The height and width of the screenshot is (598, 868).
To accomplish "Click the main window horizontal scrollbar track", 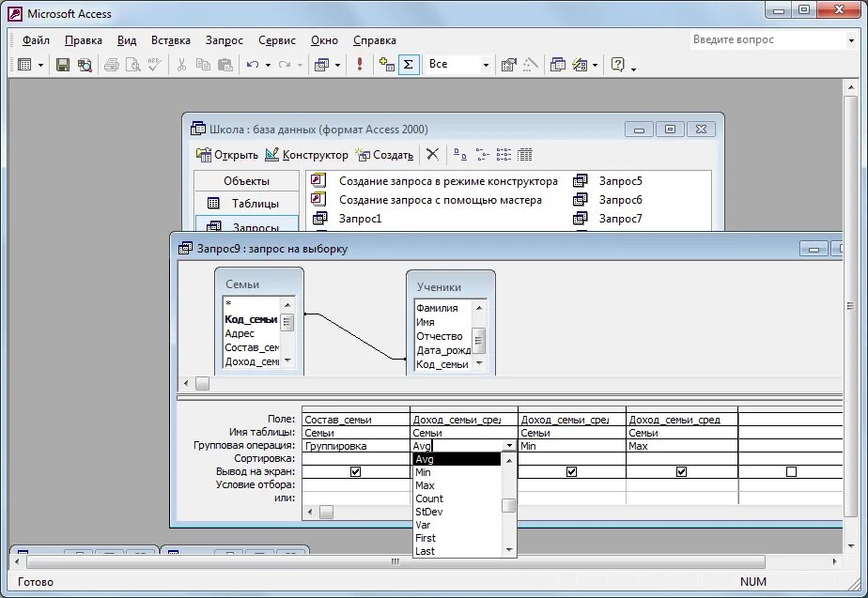I will click(x=426, y=561).
